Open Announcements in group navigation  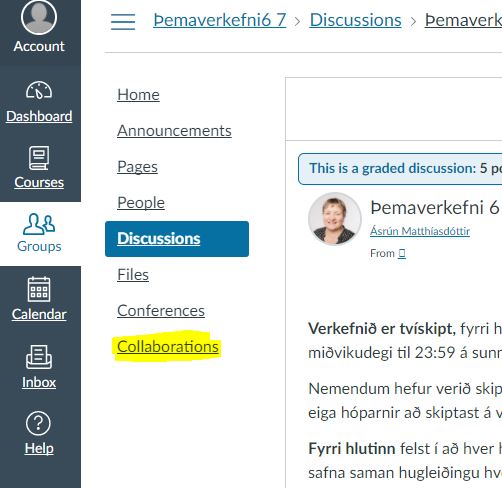tap(174, 131)
